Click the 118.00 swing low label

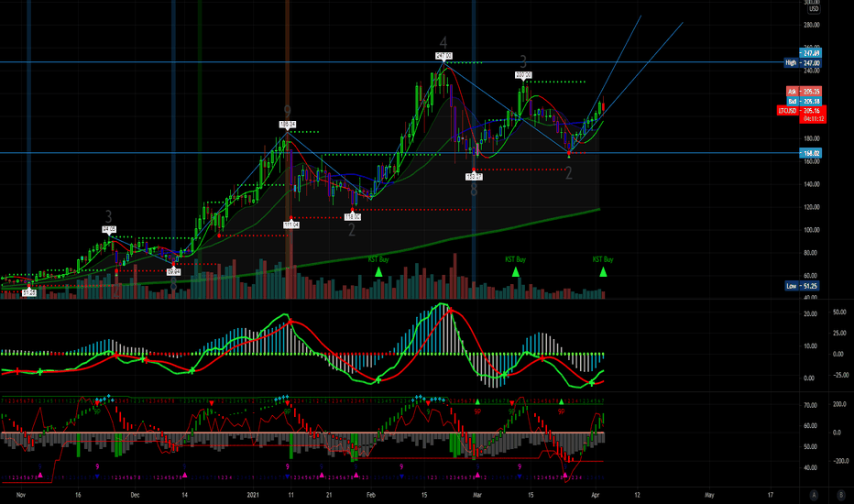point(353,217)
